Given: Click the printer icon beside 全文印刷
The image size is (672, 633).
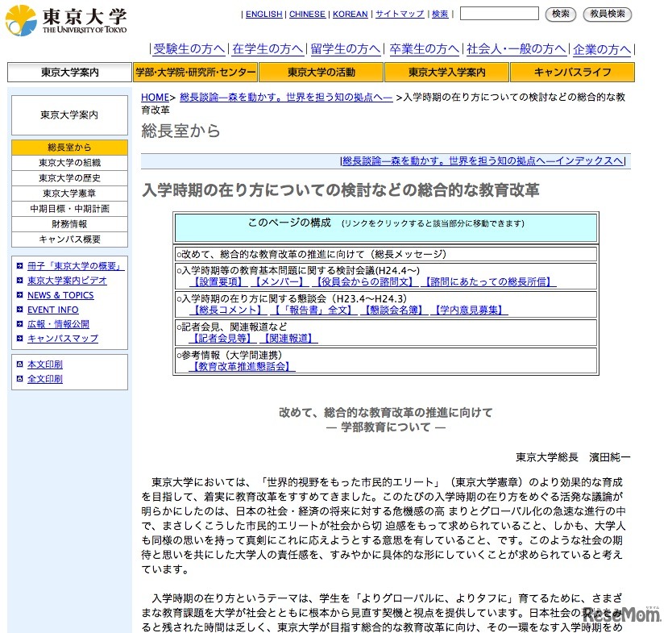Looking at the screenshot, I should [21, 378].
